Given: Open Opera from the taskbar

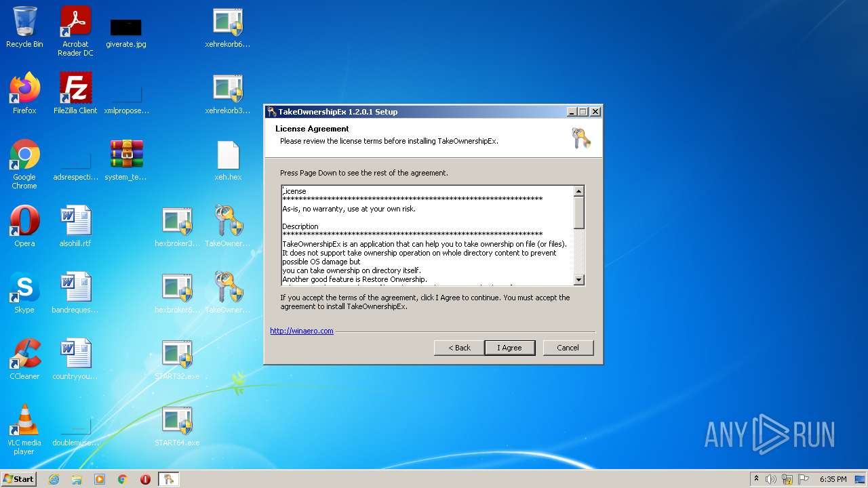Looking at the screenshot, I should (146, 479).
